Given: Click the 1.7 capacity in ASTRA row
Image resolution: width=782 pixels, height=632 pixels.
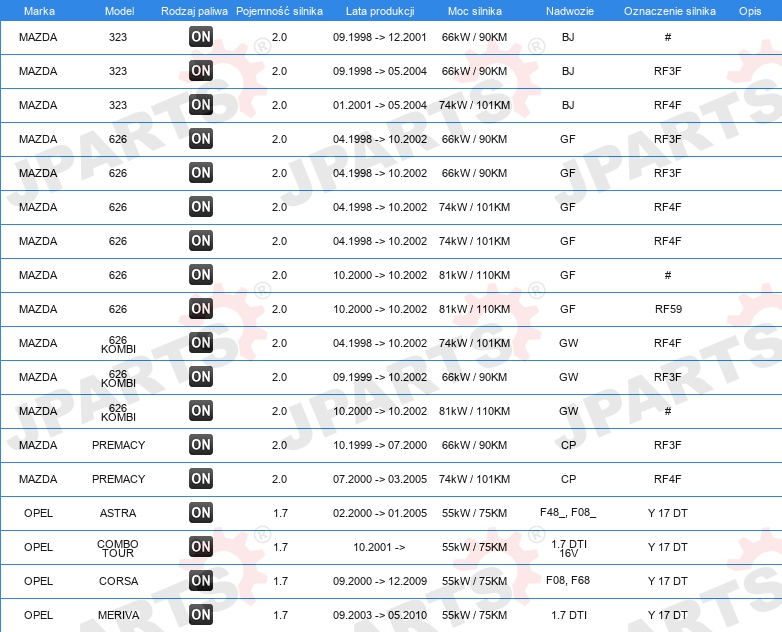Looking at the screenshot, I should pos(280,513).
